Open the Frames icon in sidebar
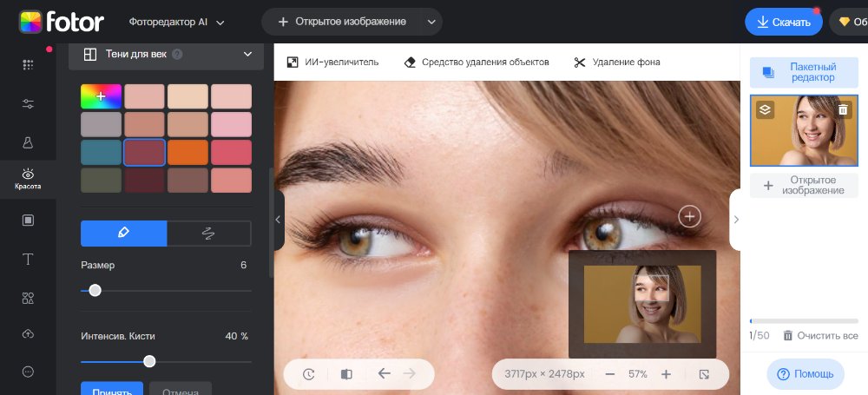The width and height of the screenshot is (868, 395). click(x=29, y=220)
